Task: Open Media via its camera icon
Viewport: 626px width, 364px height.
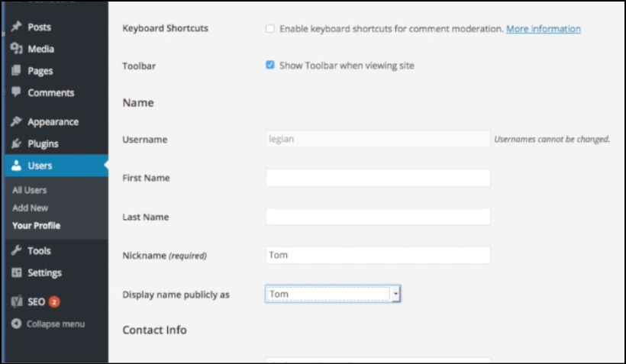Action: [x=16, y=49]
